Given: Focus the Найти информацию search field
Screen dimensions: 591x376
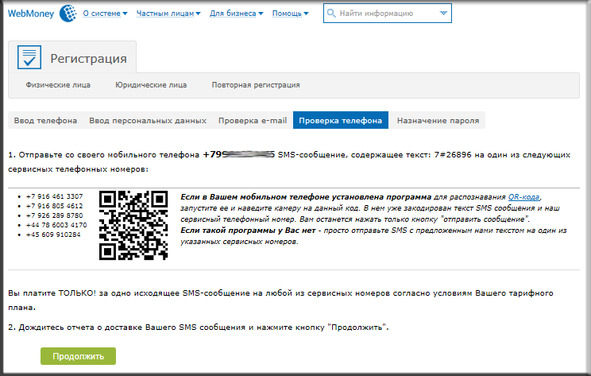Looking at the screenshot, I should (x=387, y=13).
